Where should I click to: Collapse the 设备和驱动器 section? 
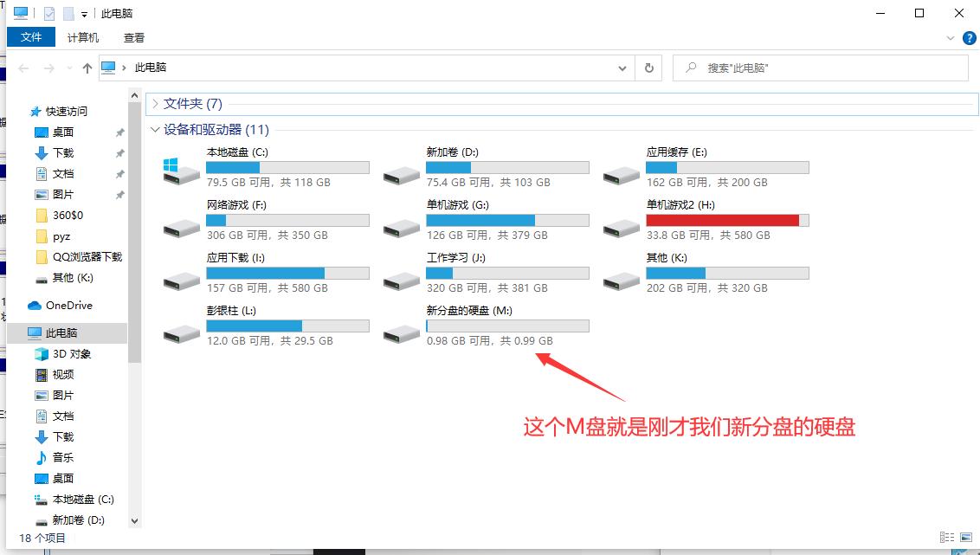154,129
